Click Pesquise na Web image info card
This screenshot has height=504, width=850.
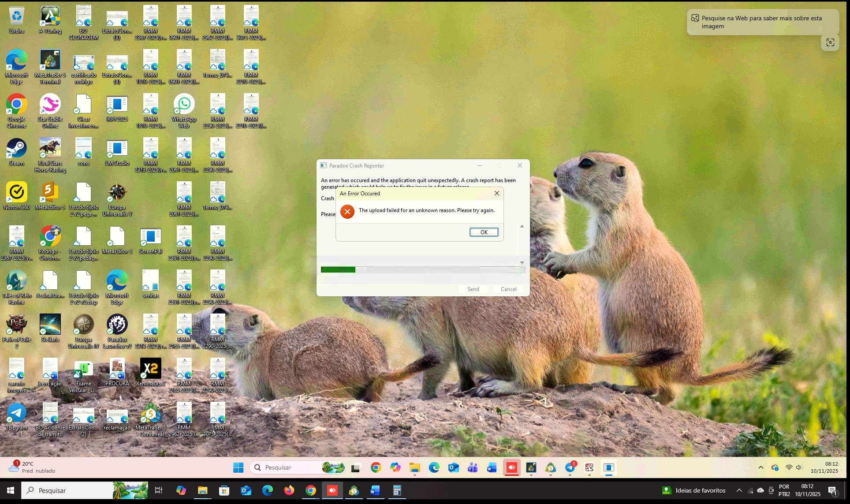762,22
